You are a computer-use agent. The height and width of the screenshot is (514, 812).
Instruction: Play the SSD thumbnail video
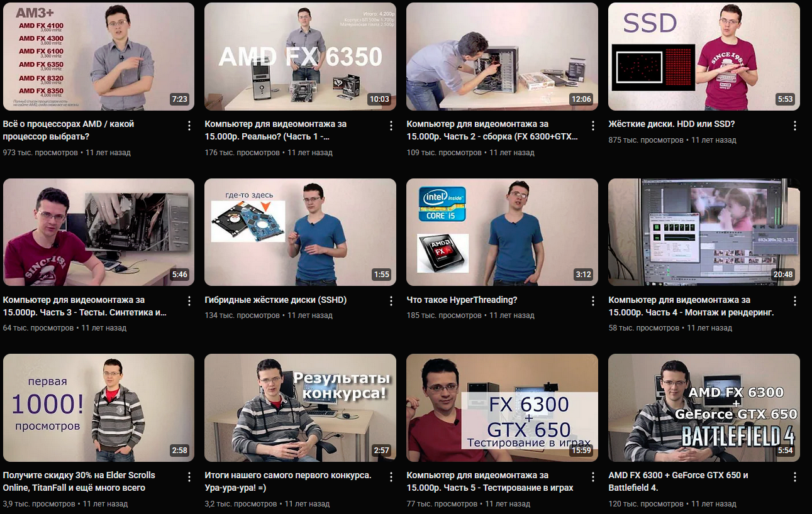pyautogui.click(x=704, y=57)
